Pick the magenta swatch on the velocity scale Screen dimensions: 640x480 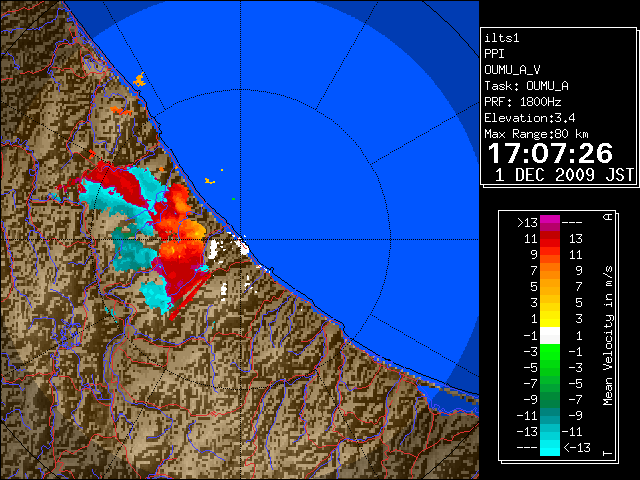[550, 220]
